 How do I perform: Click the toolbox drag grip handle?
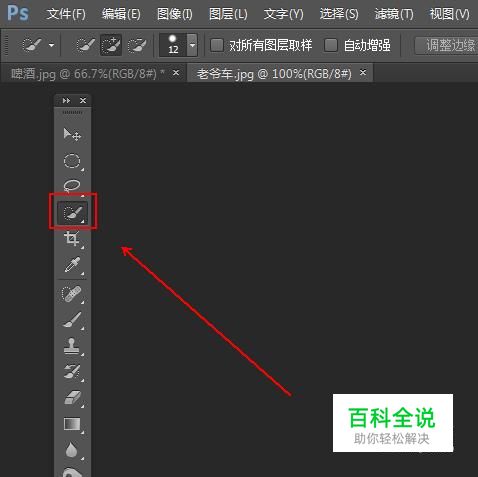tap(72, 113)
